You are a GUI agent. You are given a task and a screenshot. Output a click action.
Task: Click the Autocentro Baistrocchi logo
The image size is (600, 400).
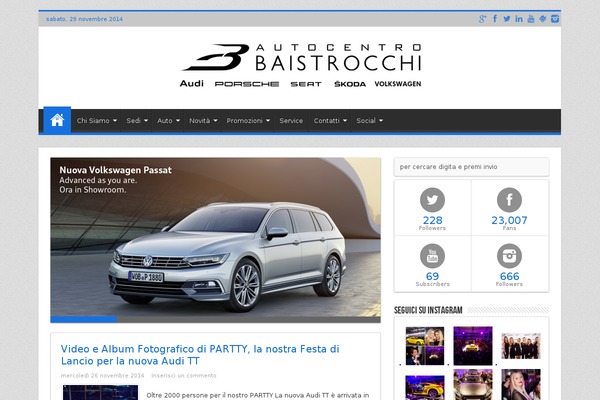click(301, 65)
